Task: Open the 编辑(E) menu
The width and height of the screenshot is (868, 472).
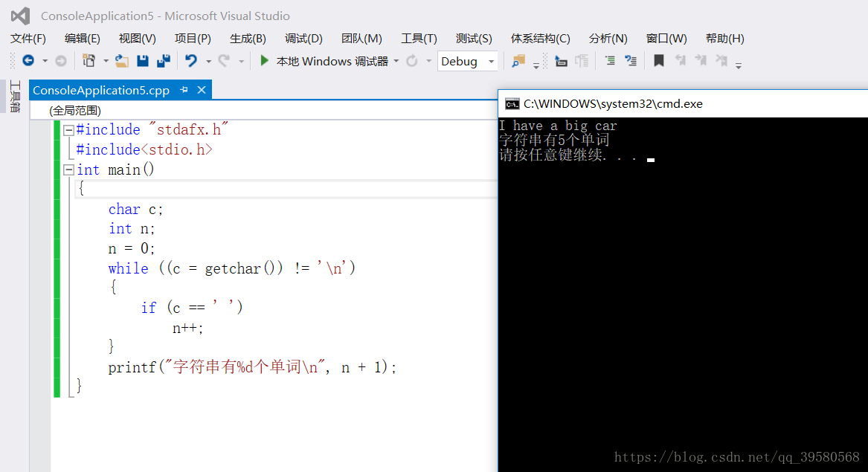Action: pos(83,38)
